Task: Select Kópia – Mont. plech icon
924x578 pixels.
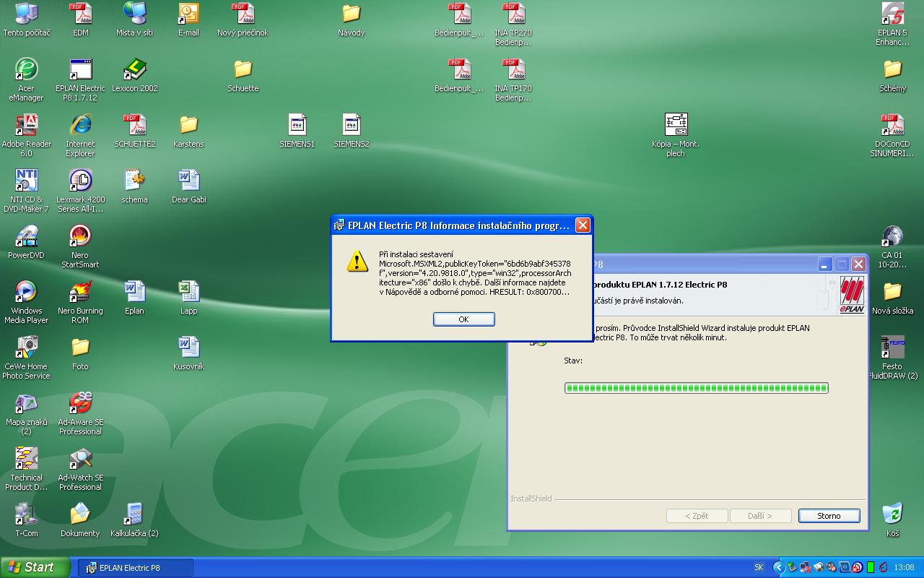Action: click(x=676, y=136)
